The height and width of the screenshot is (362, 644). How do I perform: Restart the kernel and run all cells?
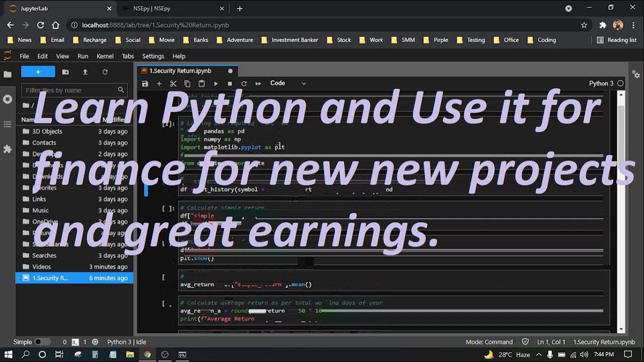[258, 84]
